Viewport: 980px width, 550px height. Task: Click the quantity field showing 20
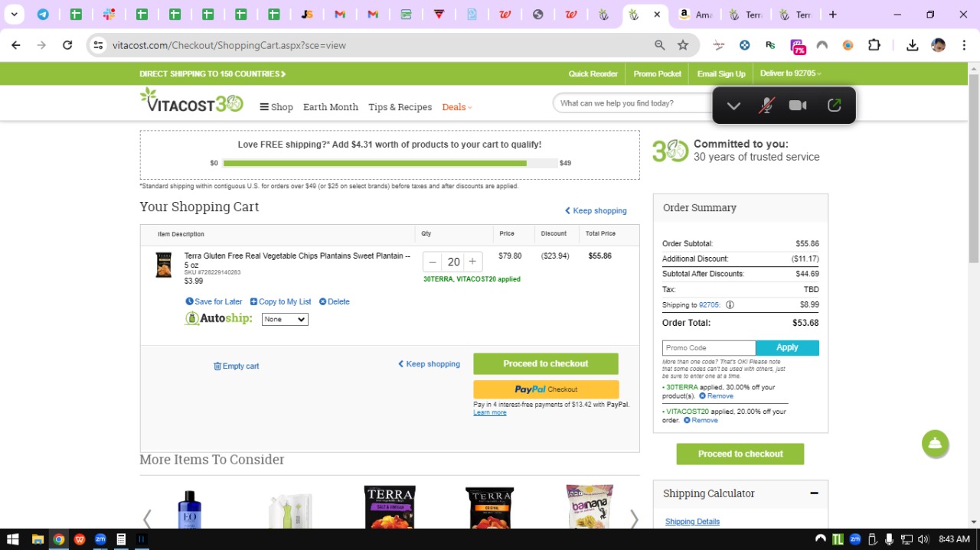pos(453,262)
